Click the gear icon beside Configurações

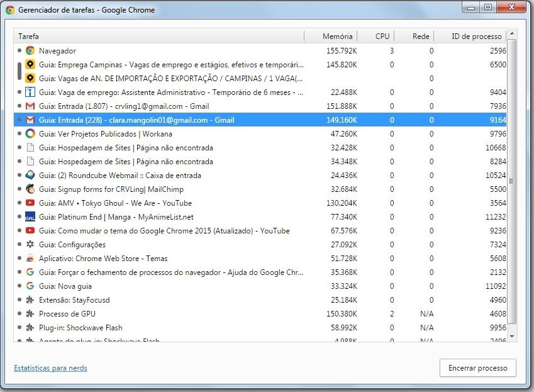[x=30, y=245]
